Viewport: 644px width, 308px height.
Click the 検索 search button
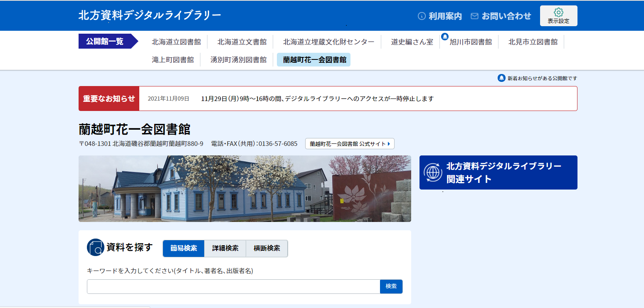tap(391, 286)
